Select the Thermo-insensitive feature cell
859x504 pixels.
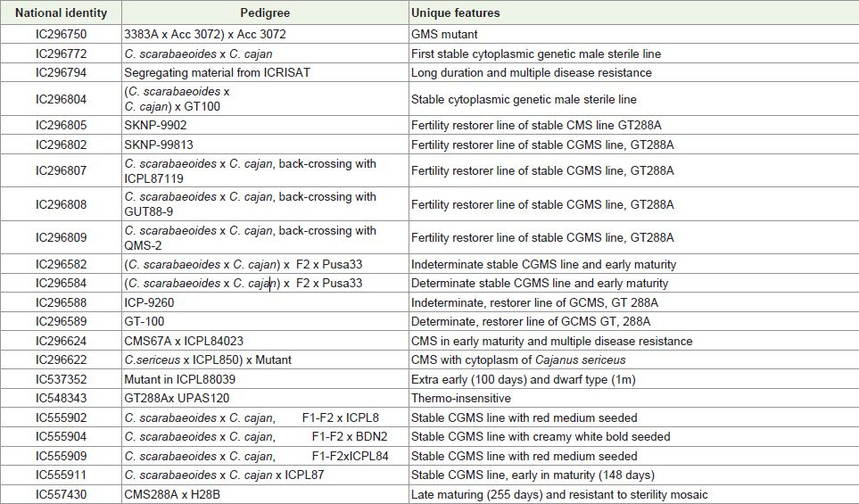pos(634,398)
